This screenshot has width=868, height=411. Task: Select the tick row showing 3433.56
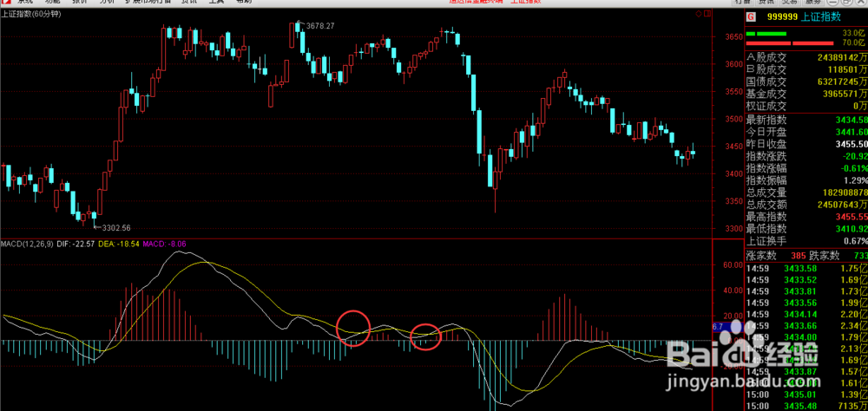pyautogui.click(x=806, y=303)
